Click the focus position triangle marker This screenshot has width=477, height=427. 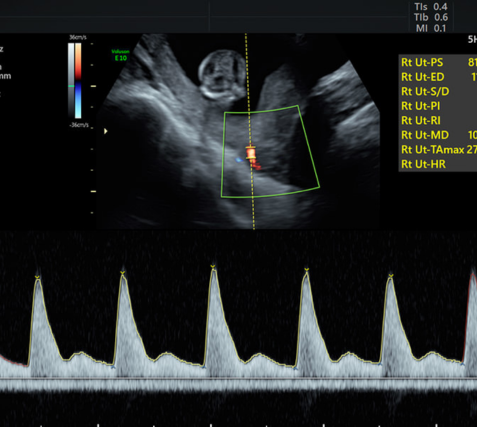pyautogui.click(x=106, y=131)
